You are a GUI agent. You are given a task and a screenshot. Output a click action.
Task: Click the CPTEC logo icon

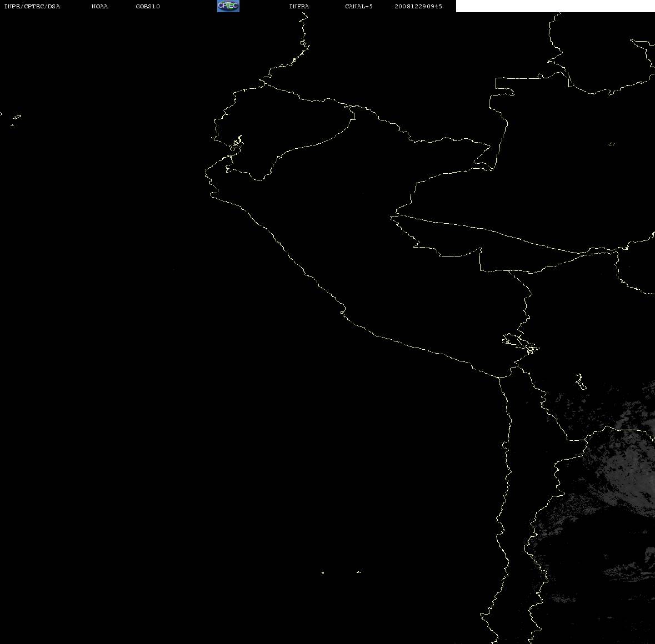pos(228,6)
